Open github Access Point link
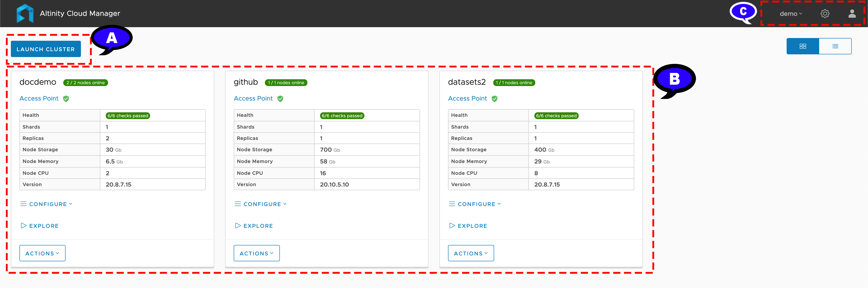 253,98
